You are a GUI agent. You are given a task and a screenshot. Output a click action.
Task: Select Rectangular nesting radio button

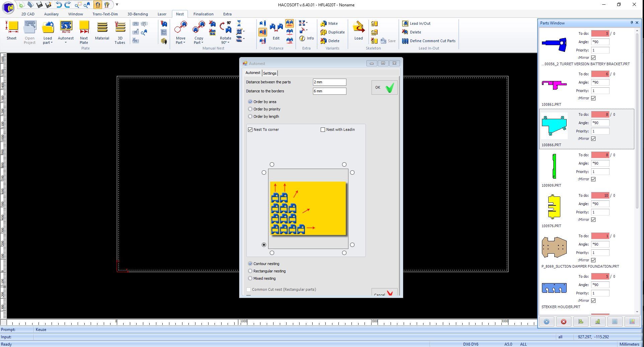pyautogui.click(x=250, y=271)
